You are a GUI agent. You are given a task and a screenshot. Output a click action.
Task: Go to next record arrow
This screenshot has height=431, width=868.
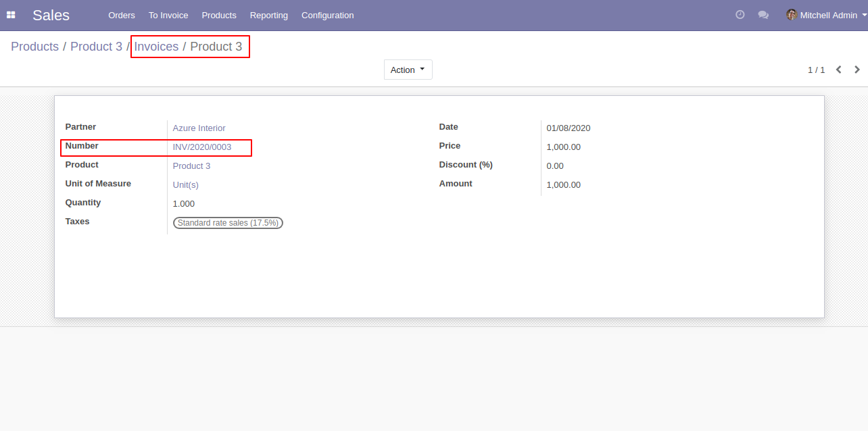click(857, 70)
